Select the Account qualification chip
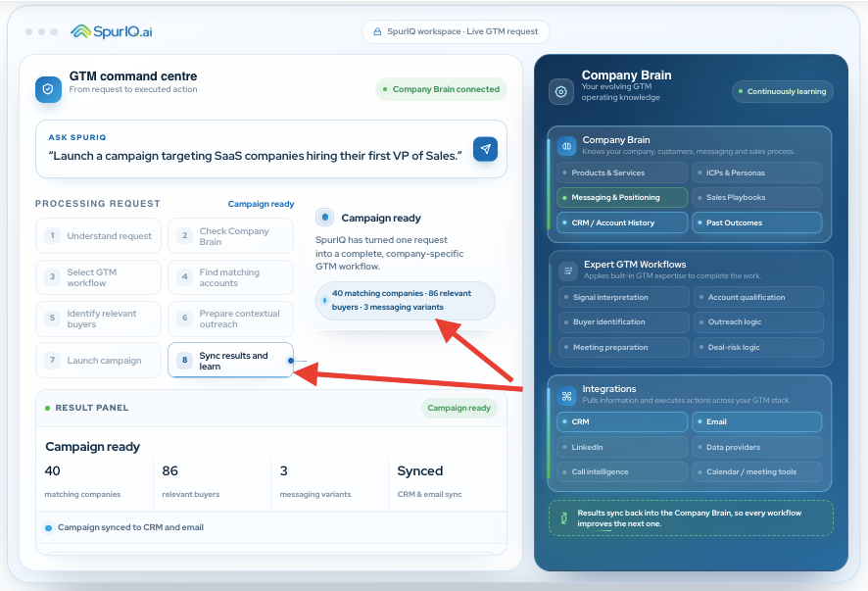 (x=758, y=297)
